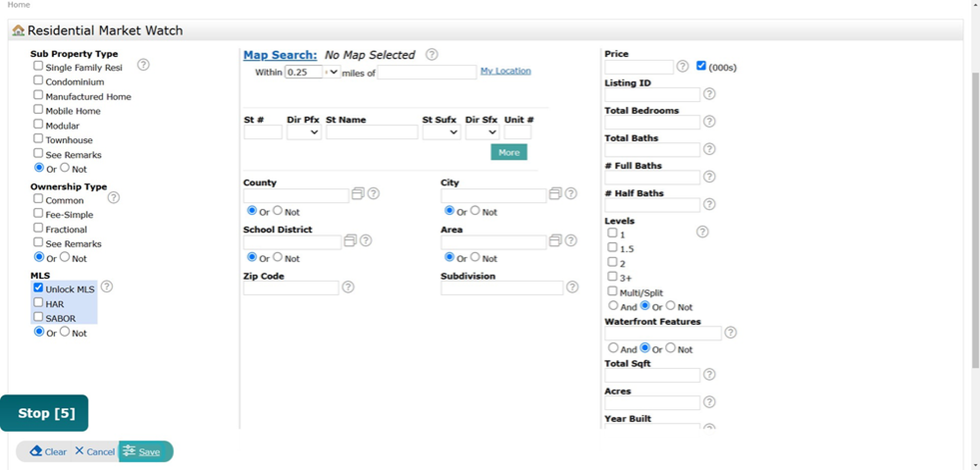Click the page vertical scrollbar

tap(976, 219)
